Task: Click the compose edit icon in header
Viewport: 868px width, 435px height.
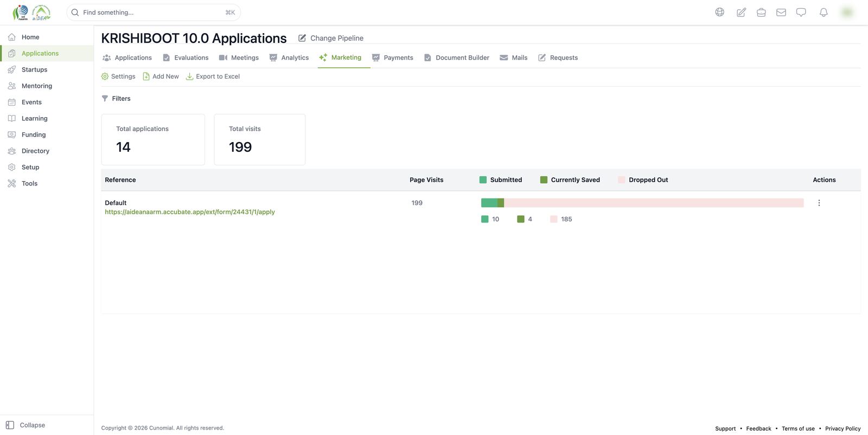Action: pyautogui.click(x=741, y=12)
